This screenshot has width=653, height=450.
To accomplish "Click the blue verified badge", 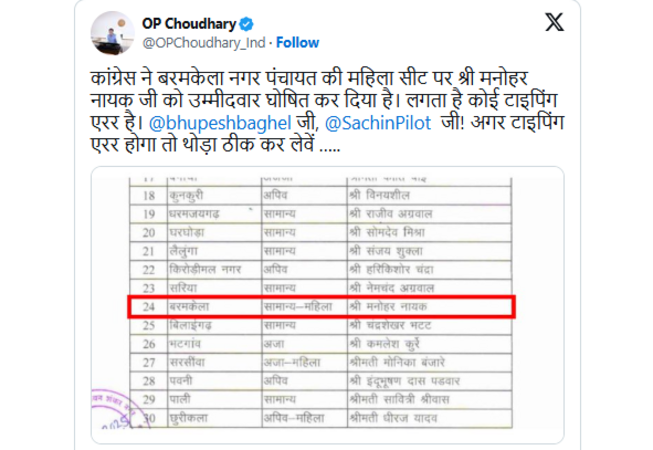I will [x=247, y=24].
